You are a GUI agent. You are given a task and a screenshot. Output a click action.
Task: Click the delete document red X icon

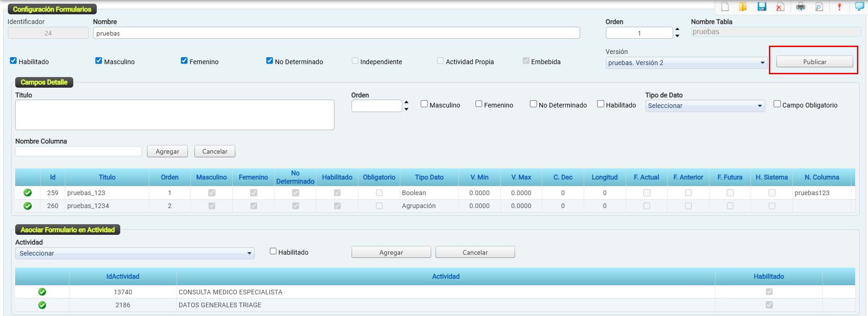780,6
